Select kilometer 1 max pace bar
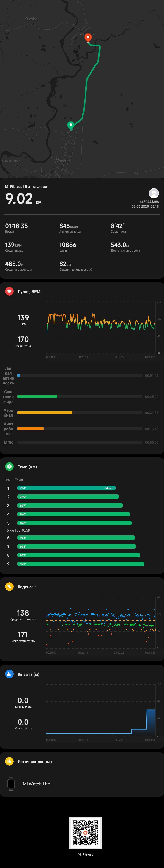This screenshot has height=868, width=164. (66, 488)
